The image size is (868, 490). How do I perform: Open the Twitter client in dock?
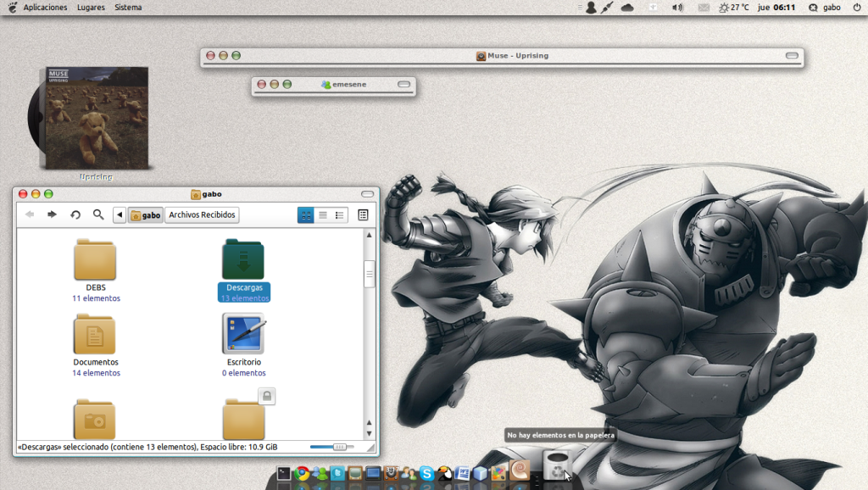coord(337,473)
